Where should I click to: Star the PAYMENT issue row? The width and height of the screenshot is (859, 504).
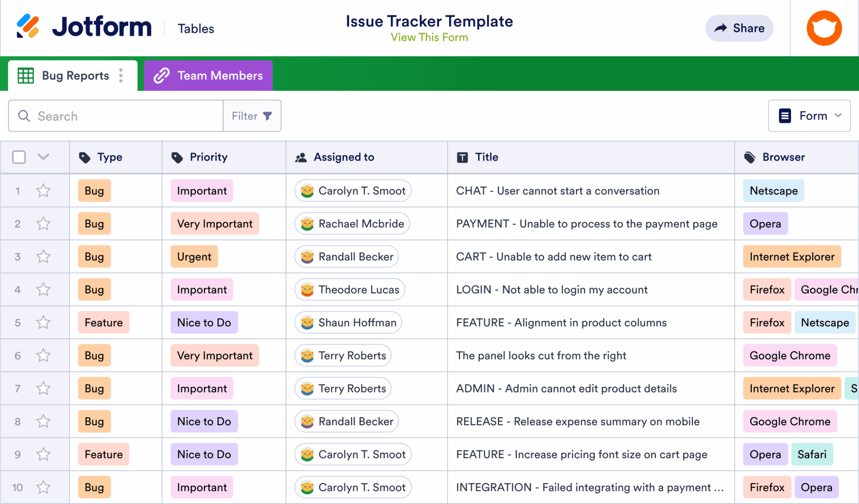pos(43,223)
